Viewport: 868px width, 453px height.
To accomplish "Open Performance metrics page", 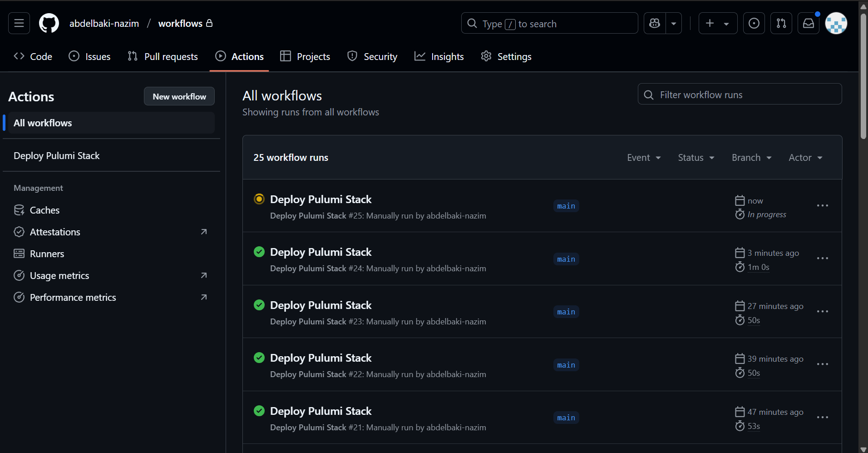I will click(73, 297).
